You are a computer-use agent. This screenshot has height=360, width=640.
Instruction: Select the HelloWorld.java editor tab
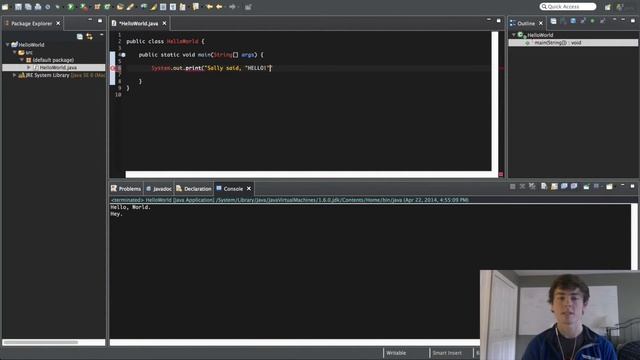pos(138,24)
